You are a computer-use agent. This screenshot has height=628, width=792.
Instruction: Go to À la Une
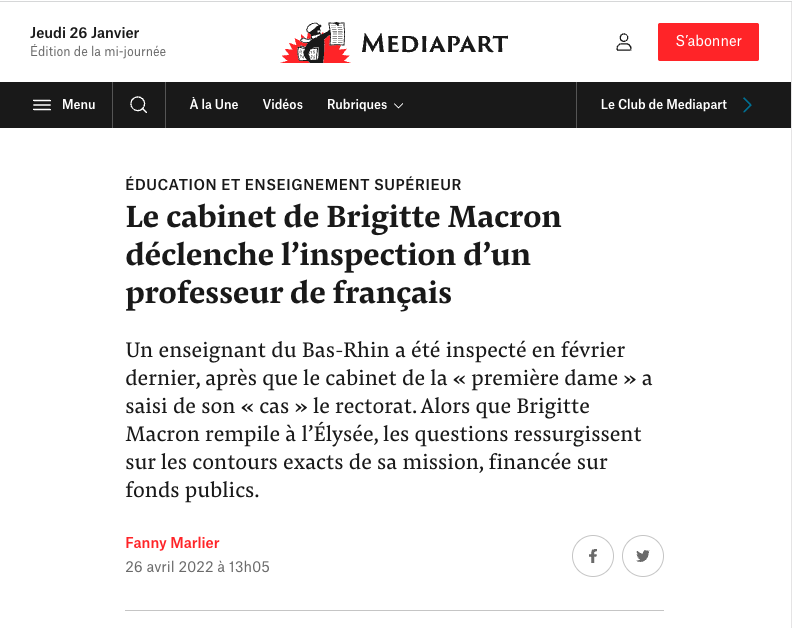[214, 105]
